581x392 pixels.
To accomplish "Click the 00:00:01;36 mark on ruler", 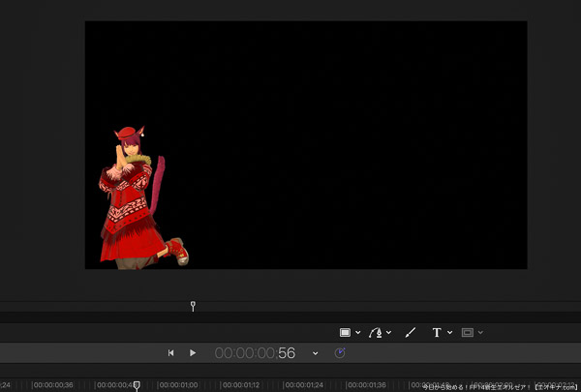I will pyautogui.click(x=366, y=385).
